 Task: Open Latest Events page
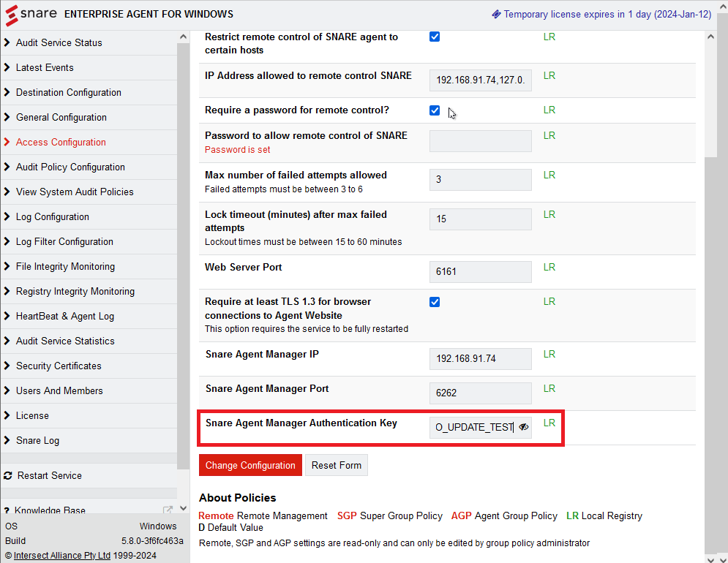(45, 68)
